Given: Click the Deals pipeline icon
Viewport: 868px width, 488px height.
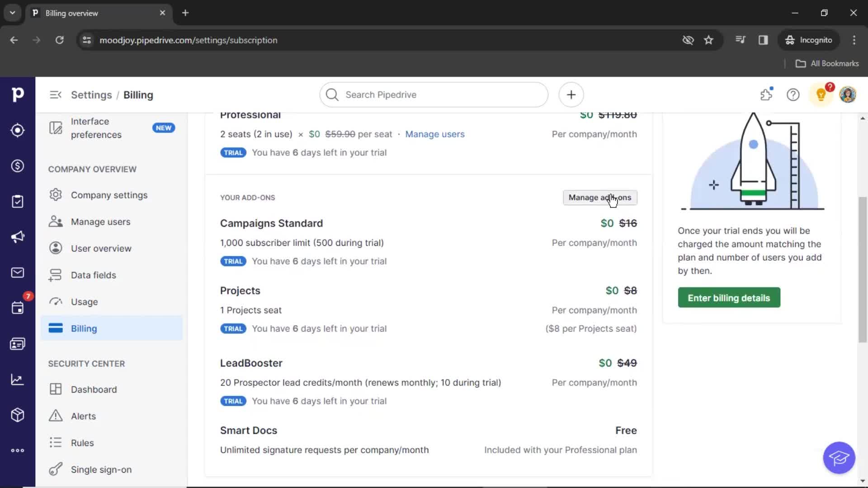Looking at the screenshot, I should pos(17,166).
